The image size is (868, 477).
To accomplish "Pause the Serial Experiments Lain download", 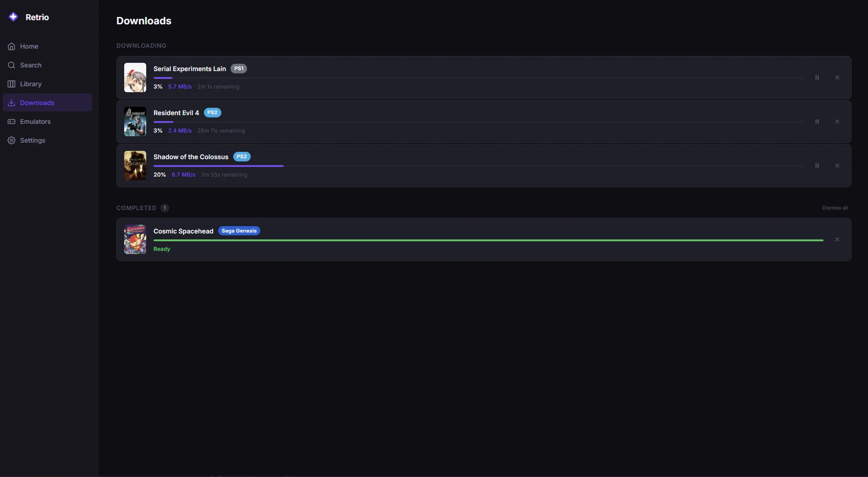I will [x=817, y=78].
